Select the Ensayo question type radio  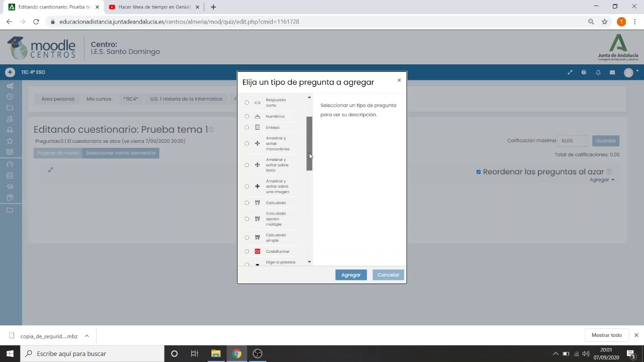pos(247,127)
